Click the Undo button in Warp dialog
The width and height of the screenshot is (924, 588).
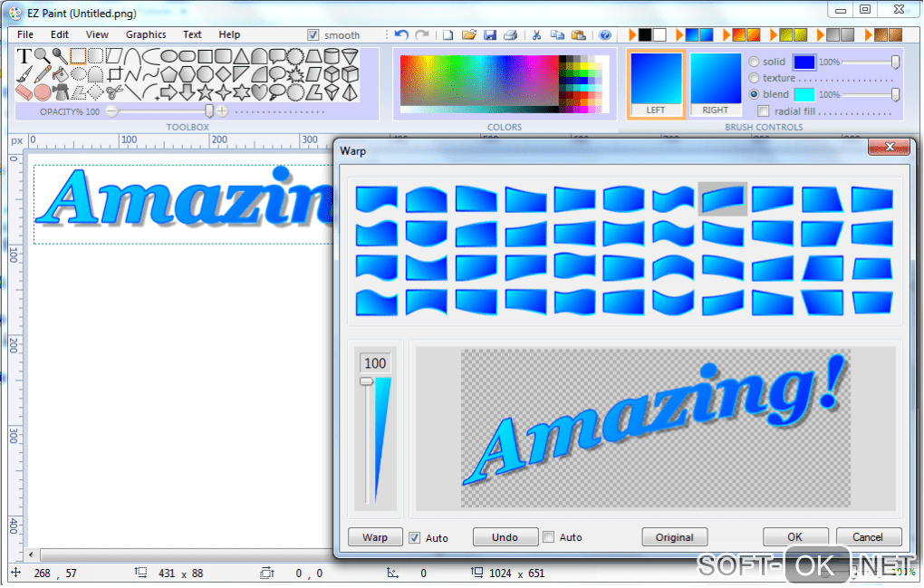click(x=505, y=537)
